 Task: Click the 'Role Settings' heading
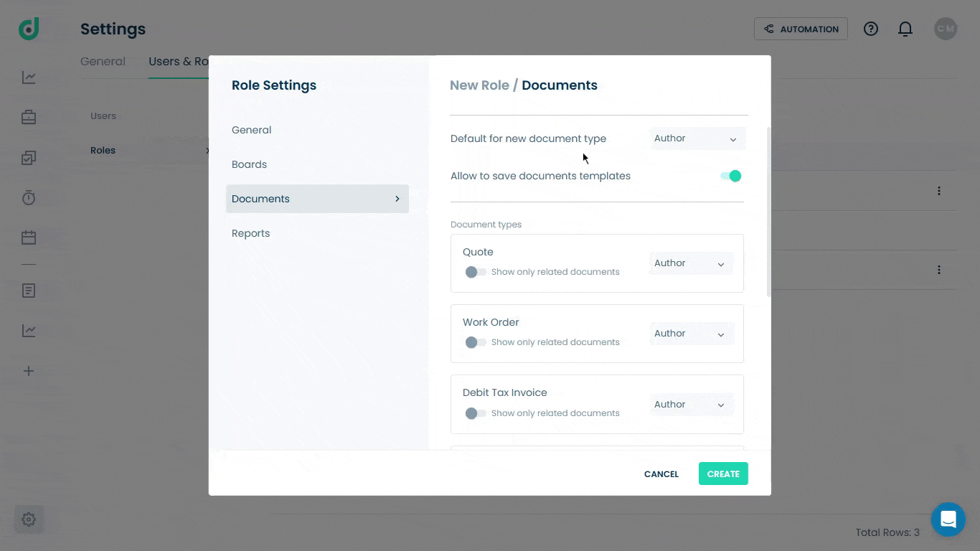(274, 85)
